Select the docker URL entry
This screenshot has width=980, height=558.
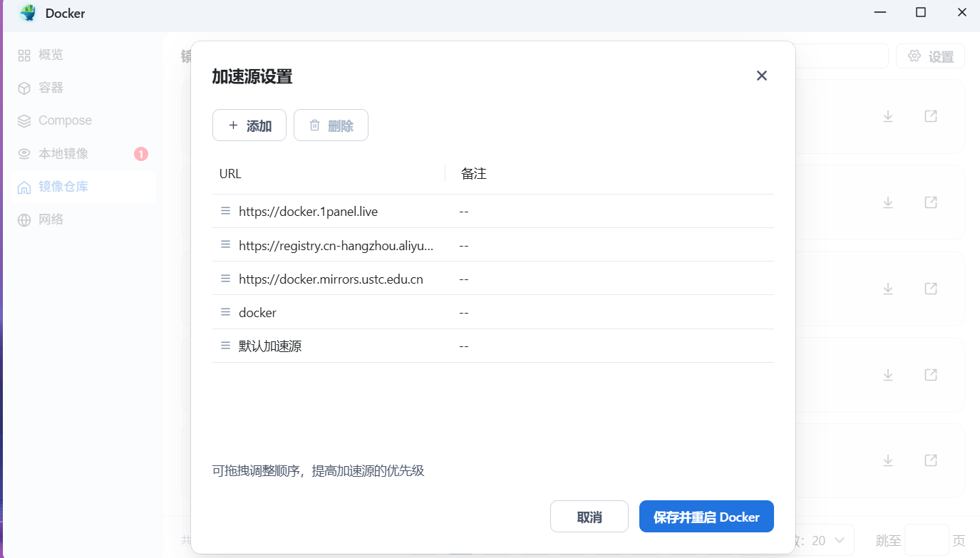(257, 313)
